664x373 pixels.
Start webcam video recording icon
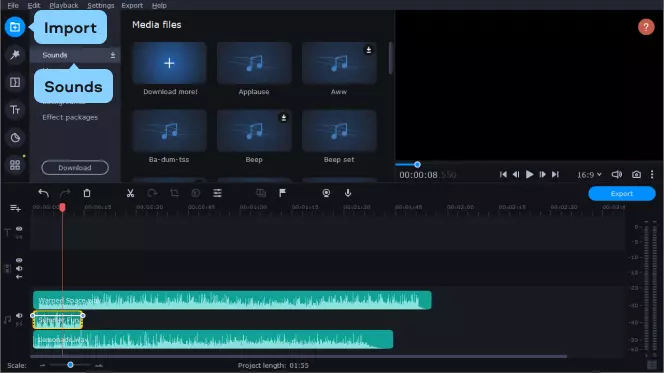point(326,193)
